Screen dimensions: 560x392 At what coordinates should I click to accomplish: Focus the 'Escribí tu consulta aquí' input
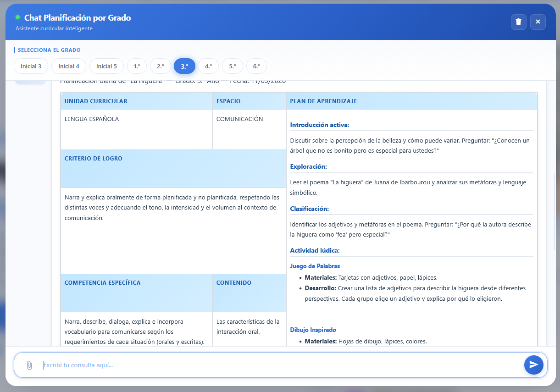click(280, 365)
